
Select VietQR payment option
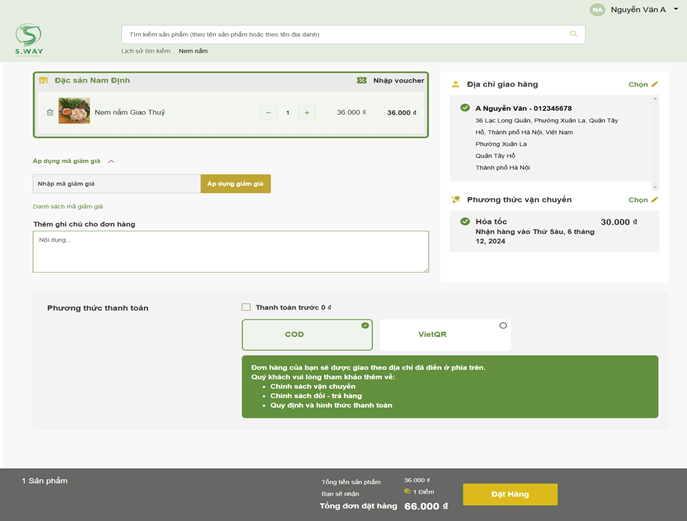pyautogui.click(x=445, y=335)
